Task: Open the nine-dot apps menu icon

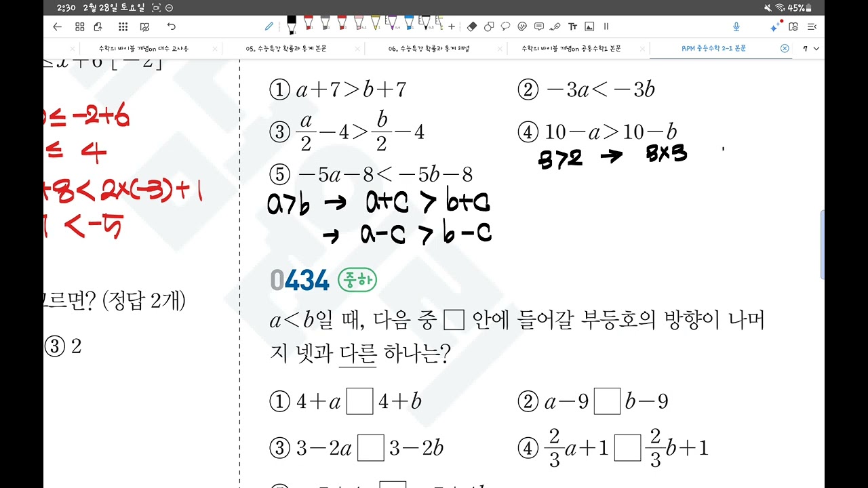Action: 123,27
